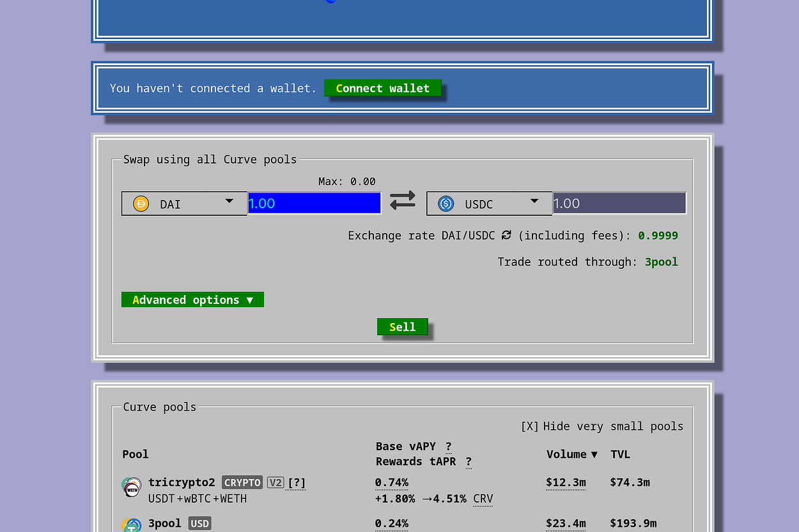Open the 3pool routing link
799x532 pixels.
click(662, 262)
